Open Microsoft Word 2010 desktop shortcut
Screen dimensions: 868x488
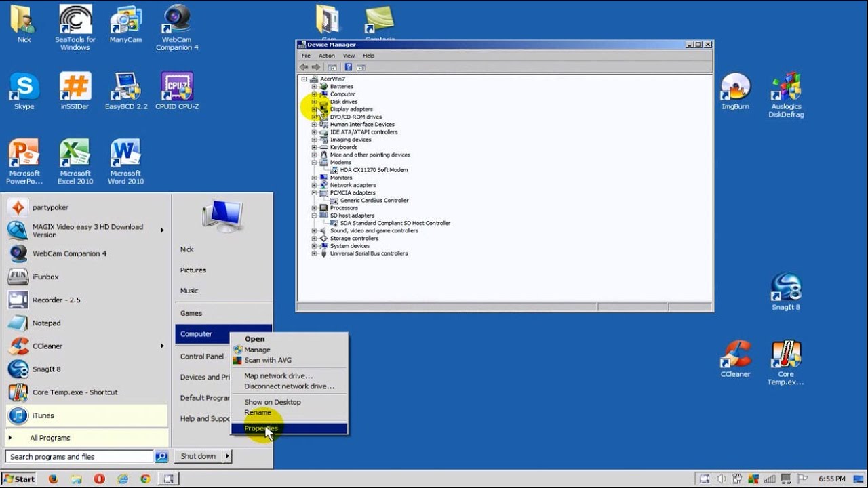[x=125, y=161]
